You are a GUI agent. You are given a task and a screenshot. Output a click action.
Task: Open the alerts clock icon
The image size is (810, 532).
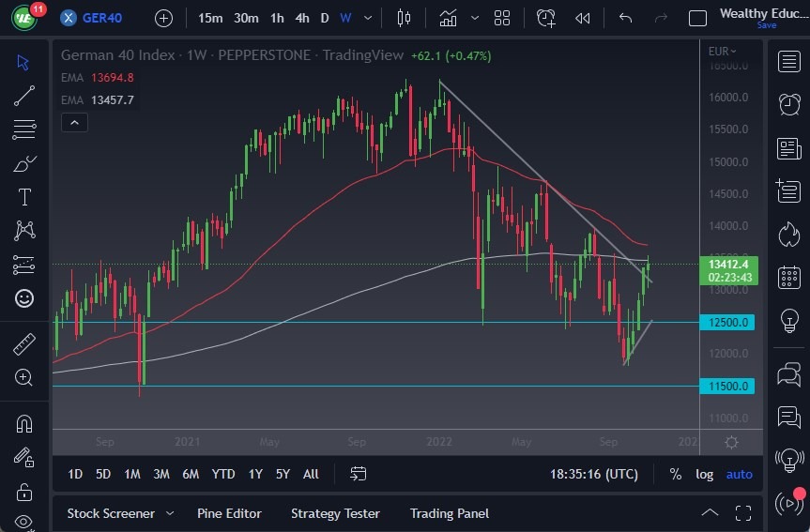pos(789,104)
